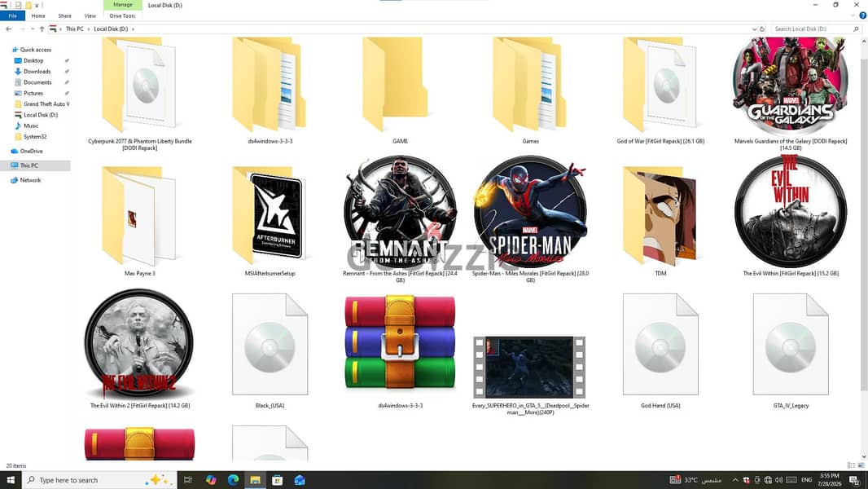
Task: Click the Manage contextual tab
Action: pyautogui.click(x=122, y=5)
